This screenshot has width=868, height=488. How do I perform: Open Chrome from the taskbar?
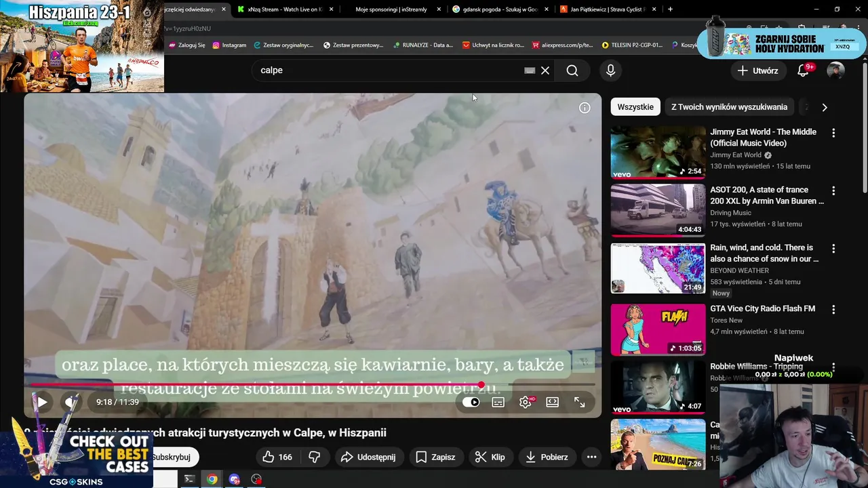pos(212,479)
